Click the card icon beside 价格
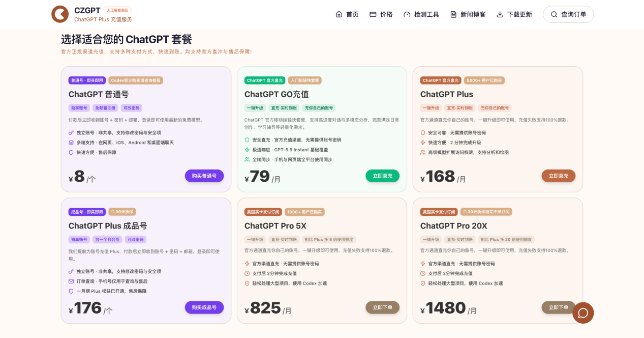 [373, 14]
